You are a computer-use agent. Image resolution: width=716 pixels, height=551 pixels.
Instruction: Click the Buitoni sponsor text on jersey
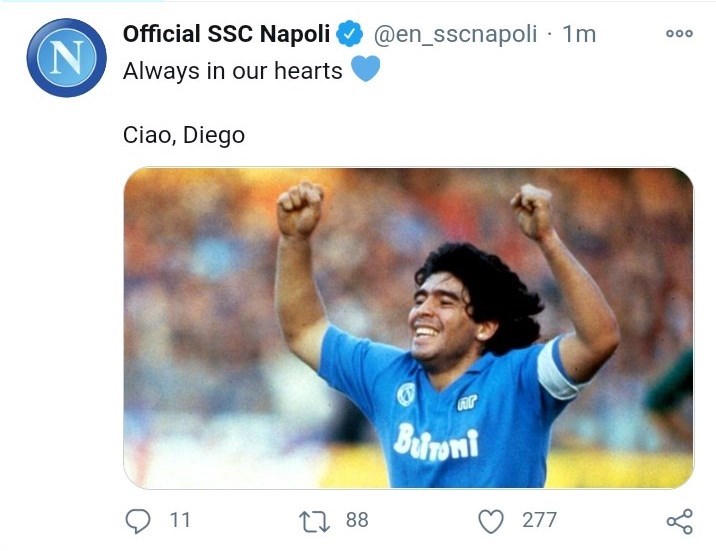(x=436, y=440)
